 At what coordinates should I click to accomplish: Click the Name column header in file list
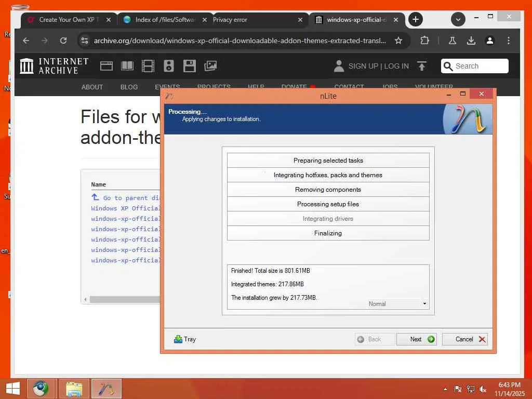98,184
